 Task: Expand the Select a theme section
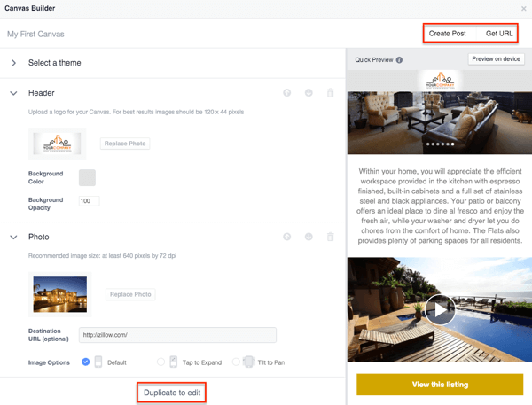[x=13, y=63]
